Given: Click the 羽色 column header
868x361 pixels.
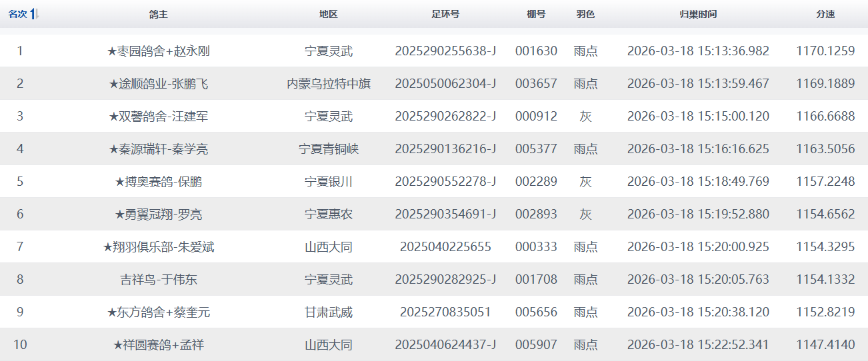Looking at the screenshot, I should coord(585,14).
